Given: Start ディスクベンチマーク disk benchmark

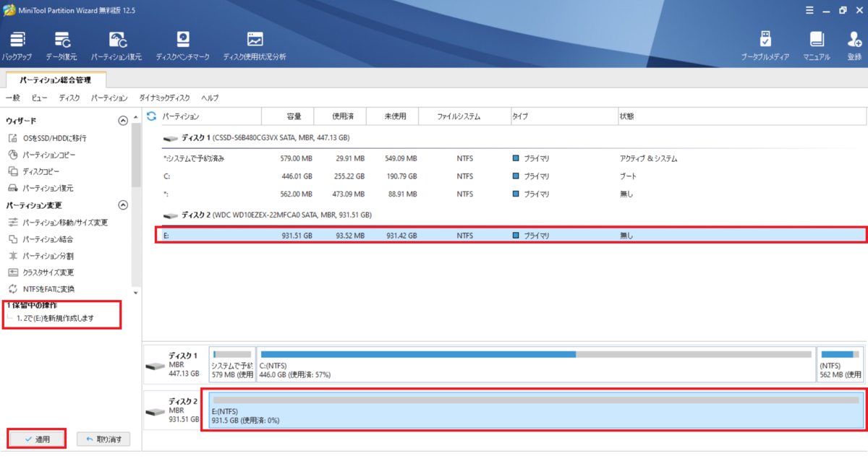Looking at the screenshot, I should [x=183, y=46].
